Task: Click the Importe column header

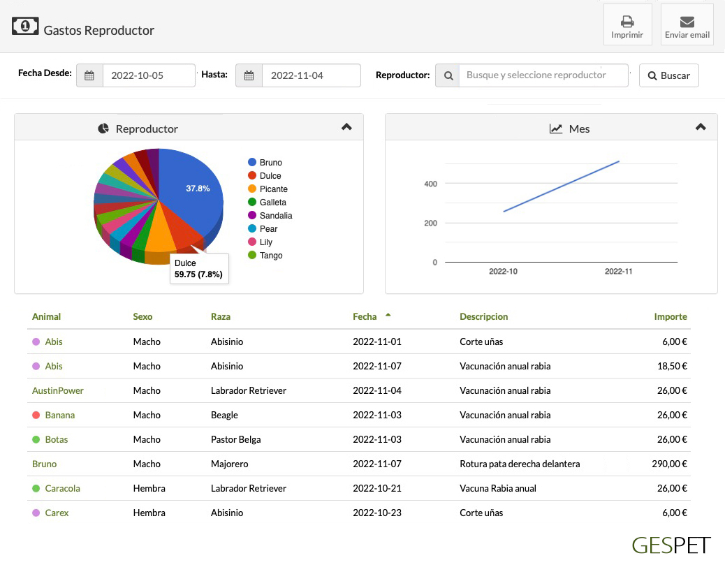Action: pyautogui.click(x=670, y=316)
